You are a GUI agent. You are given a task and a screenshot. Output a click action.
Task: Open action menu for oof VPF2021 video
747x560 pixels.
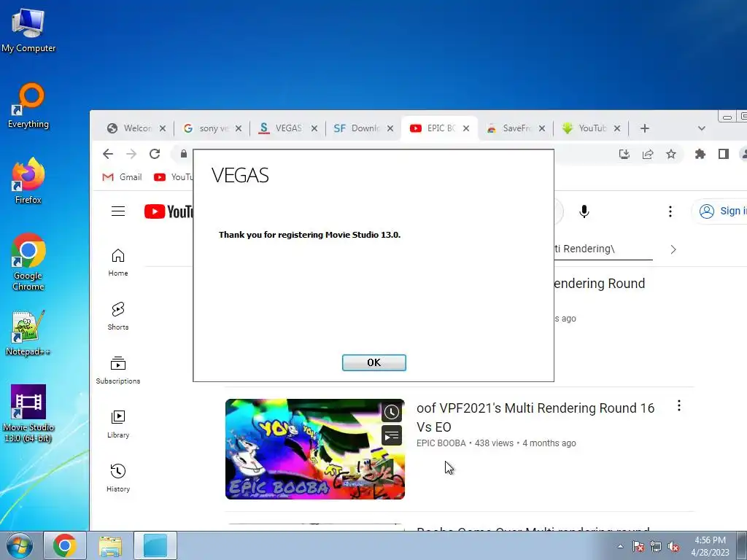(x=679, y=405)
